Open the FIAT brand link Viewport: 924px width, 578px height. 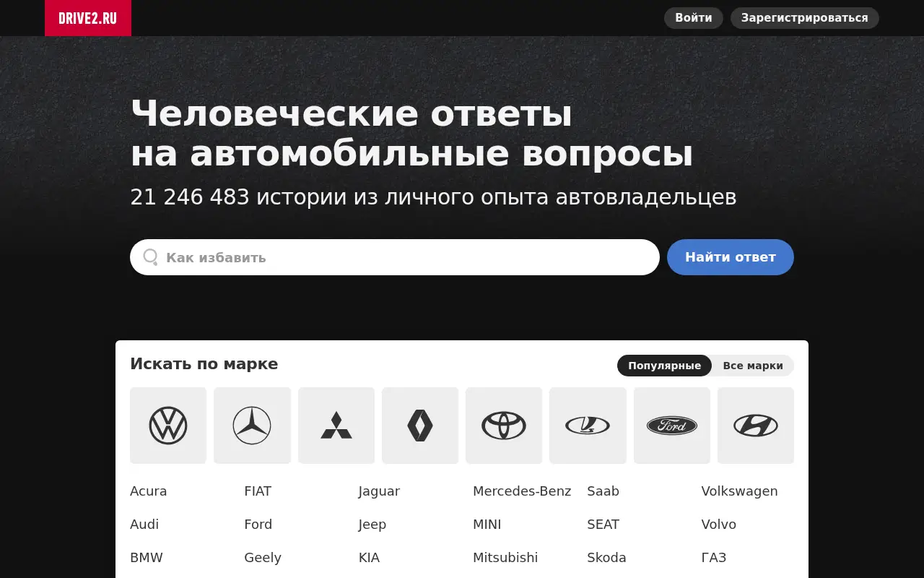click(258, 491)
